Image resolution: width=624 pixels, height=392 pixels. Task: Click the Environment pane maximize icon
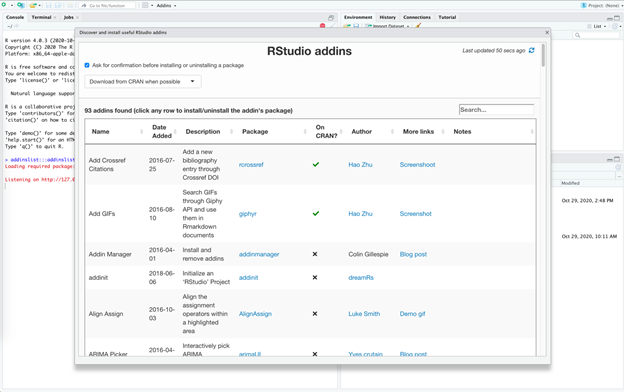point(617,18)
